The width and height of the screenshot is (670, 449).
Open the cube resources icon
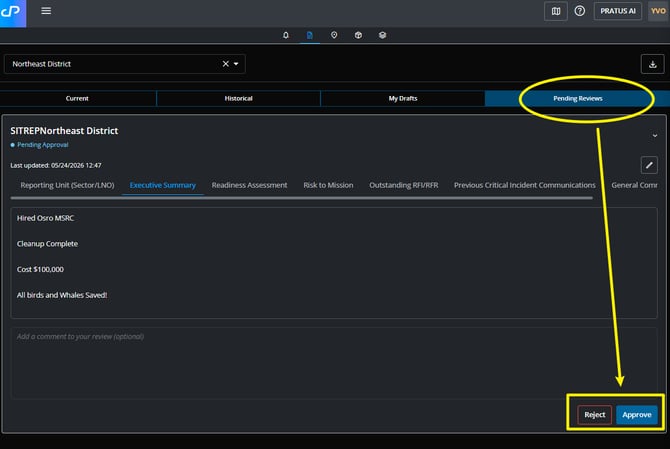(x=358, y=35)
